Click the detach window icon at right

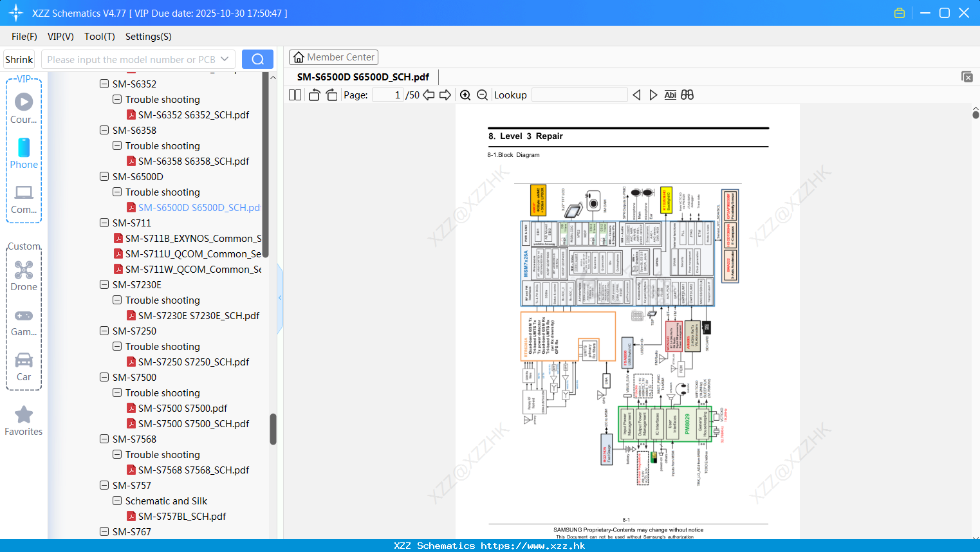[x=967, y=77]
